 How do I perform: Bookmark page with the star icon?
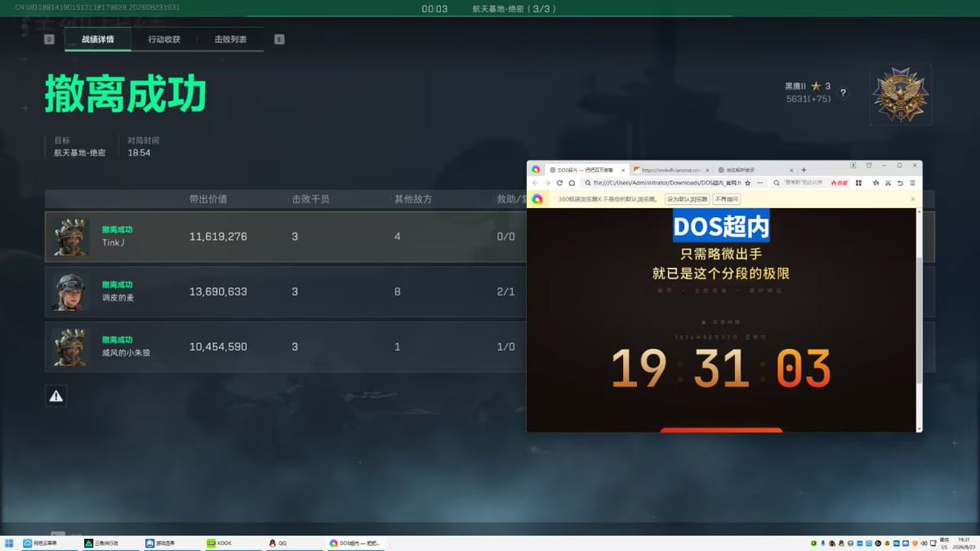click(x=748, y=183)
